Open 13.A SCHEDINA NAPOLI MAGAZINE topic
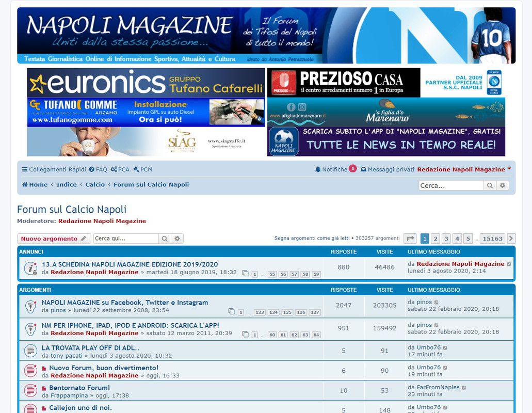The image size is (532, 413). click(x=130, y=264)
